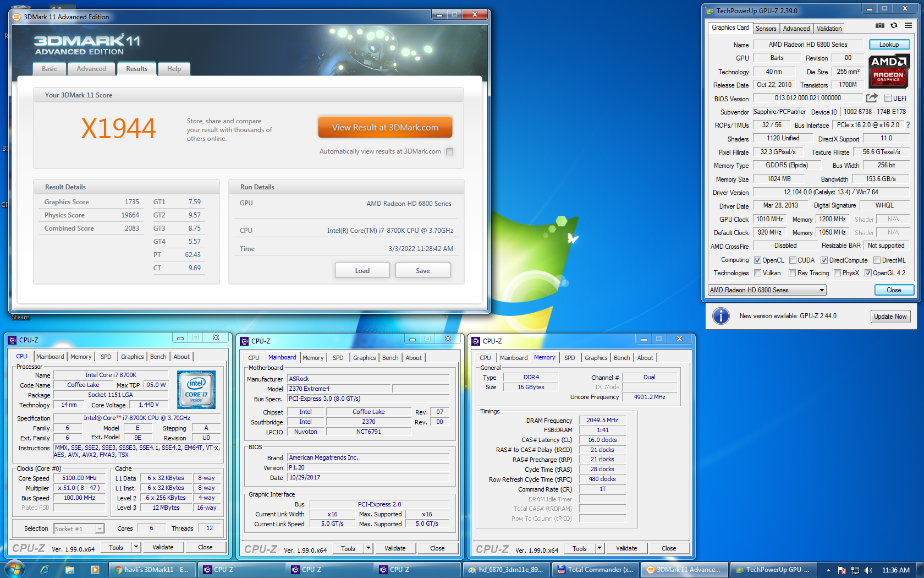Click the Save button in Run Details
This screenshot has width=924, height=578.
tap(423, 270)
